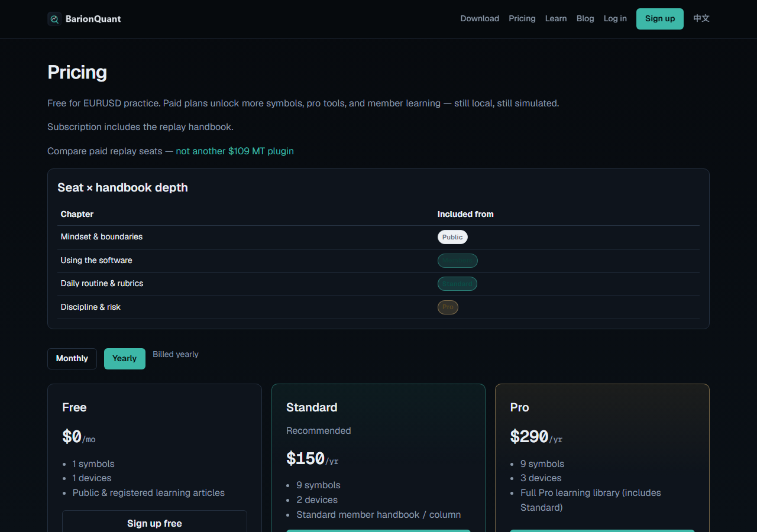Click the Free plan card title
Image resolution: width=757 pixels, height=532 pixels.
(x=75, y=407)
